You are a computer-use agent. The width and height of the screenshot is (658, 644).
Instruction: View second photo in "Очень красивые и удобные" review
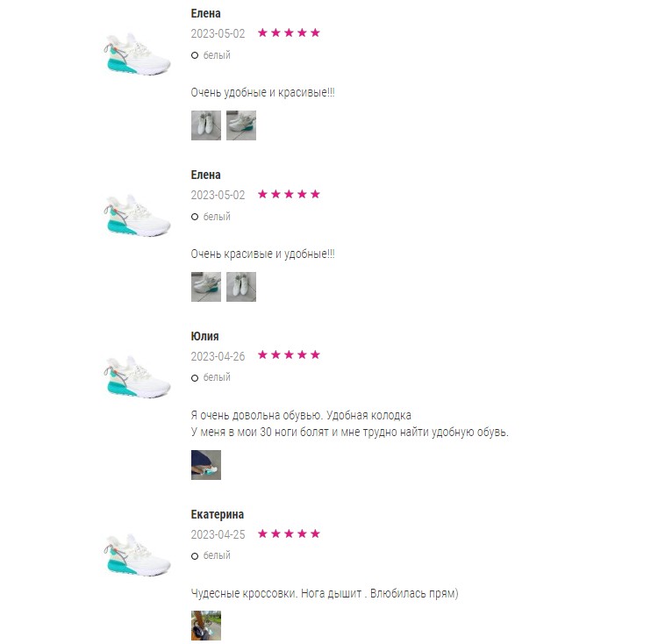coord(241,287)
